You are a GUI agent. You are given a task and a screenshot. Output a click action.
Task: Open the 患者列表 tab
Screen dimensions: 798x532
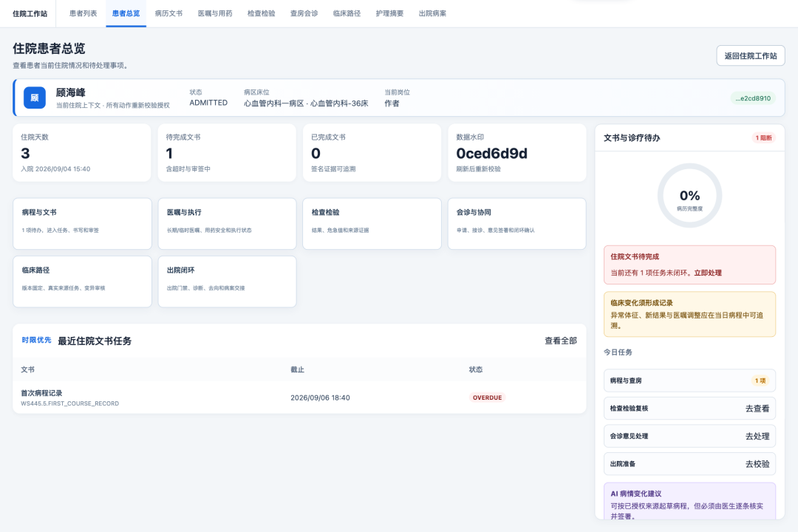click(83, 13)
